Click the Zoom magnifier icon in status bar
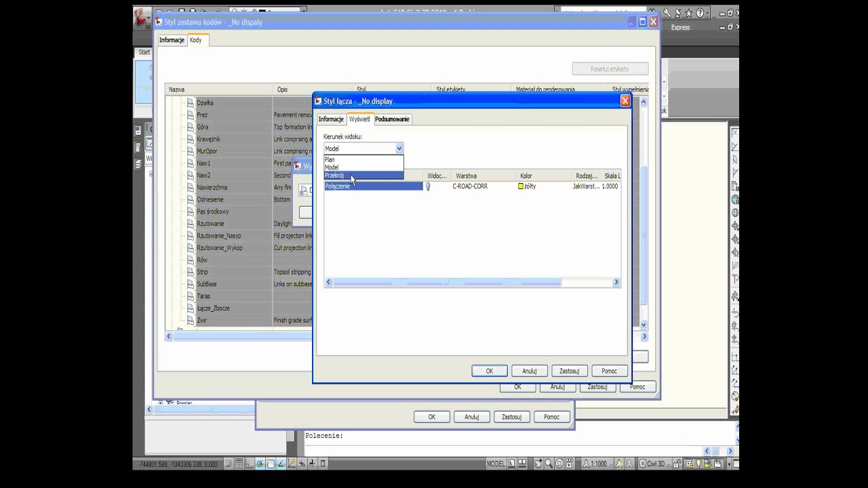Screen dimensions: 868x488 coord(549,464)
